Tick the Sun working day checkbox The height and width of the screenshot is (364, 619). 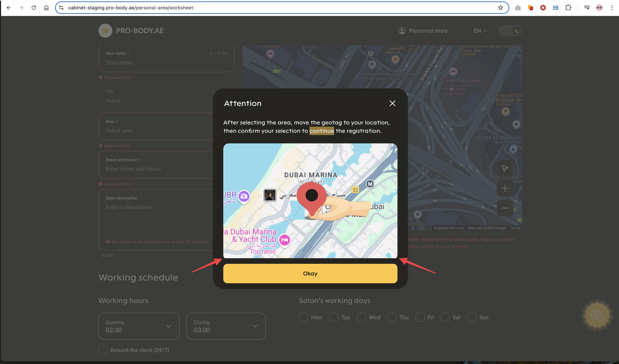tap(472, 317)
